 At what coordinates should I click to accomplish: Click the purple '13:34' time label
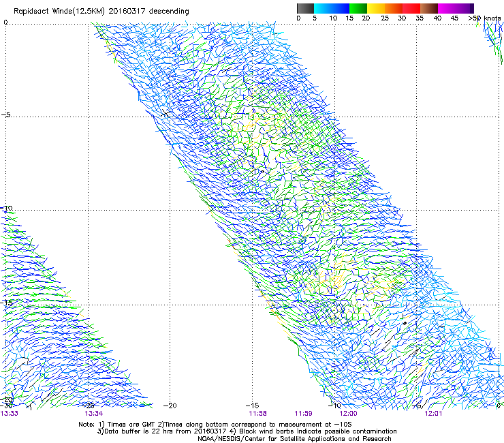(x=93, y=414)
